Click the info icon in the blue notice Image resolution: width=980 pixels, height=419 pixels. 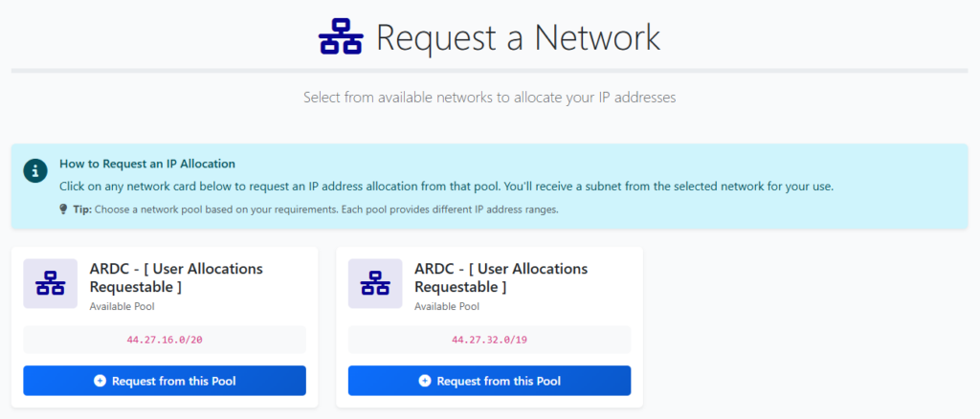point(35,170)
